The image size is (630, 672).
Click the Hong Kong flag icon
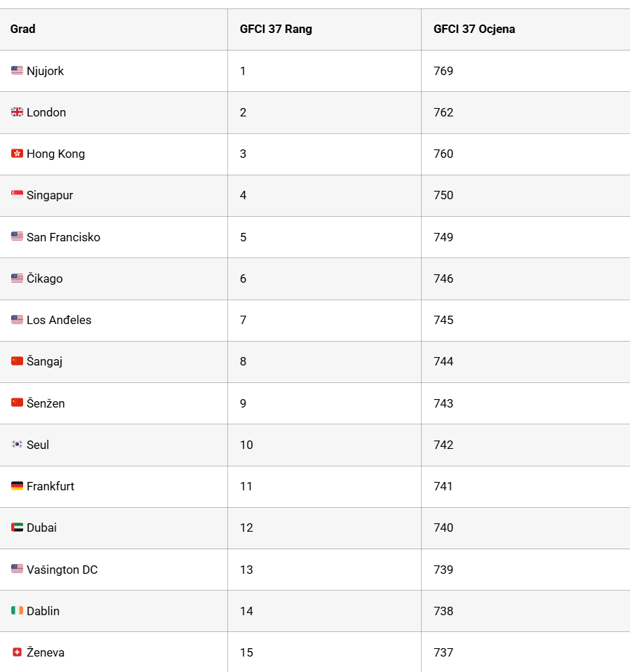tap(17, 154)
